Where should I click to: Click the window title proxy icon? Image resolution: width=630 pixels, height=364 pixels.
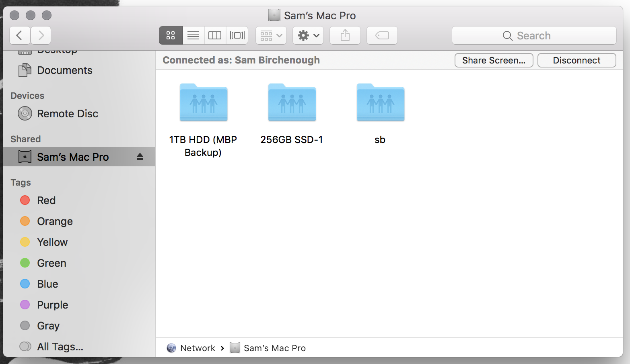[x=274, y=15]
